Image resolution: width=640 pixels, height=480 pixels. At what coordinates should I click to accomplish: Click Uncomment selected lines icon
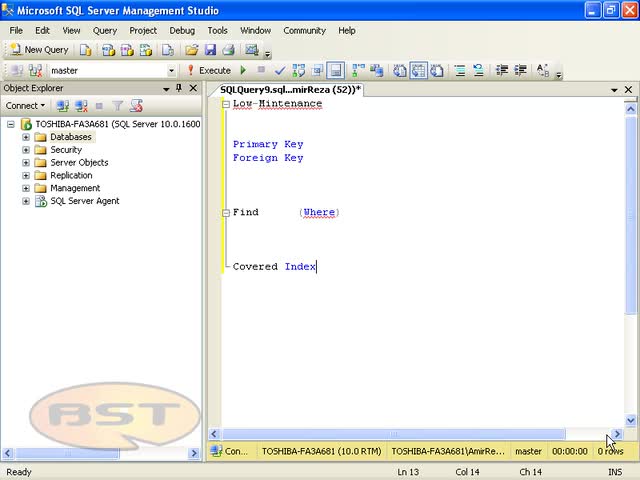(x=478, y=71)
